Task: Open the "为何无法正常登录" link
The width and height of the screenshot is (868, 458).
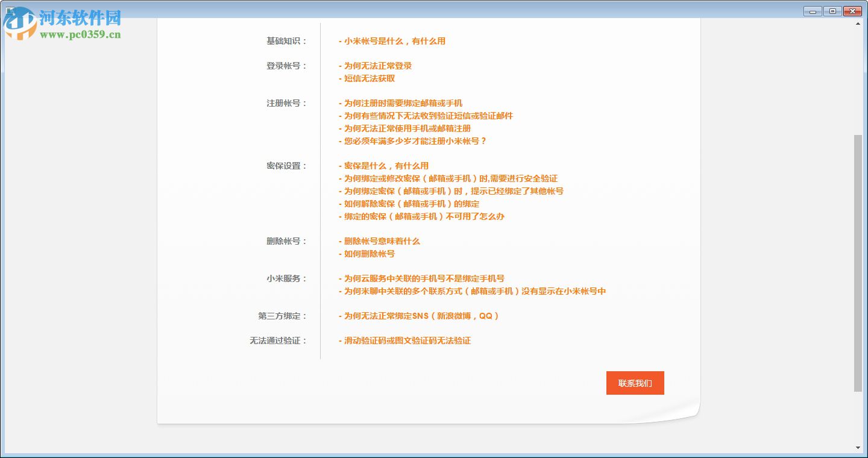Action: coord(377,66)
